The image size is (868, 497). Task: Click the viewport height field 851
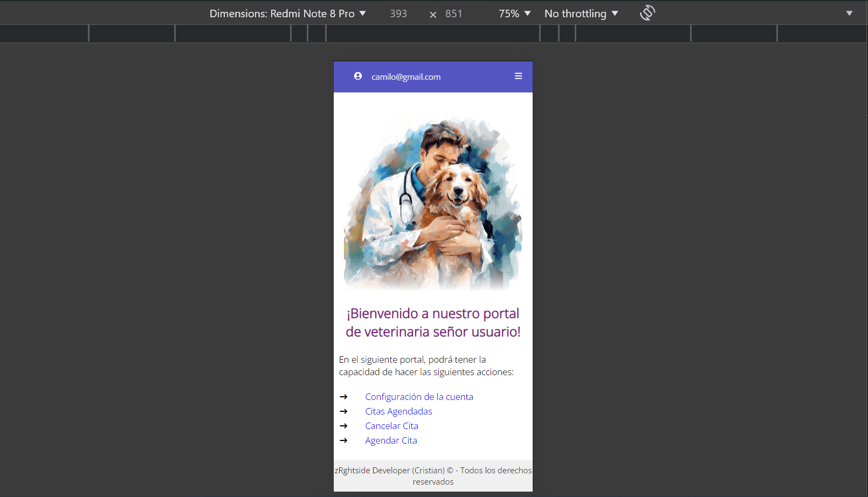click(454, 13)
